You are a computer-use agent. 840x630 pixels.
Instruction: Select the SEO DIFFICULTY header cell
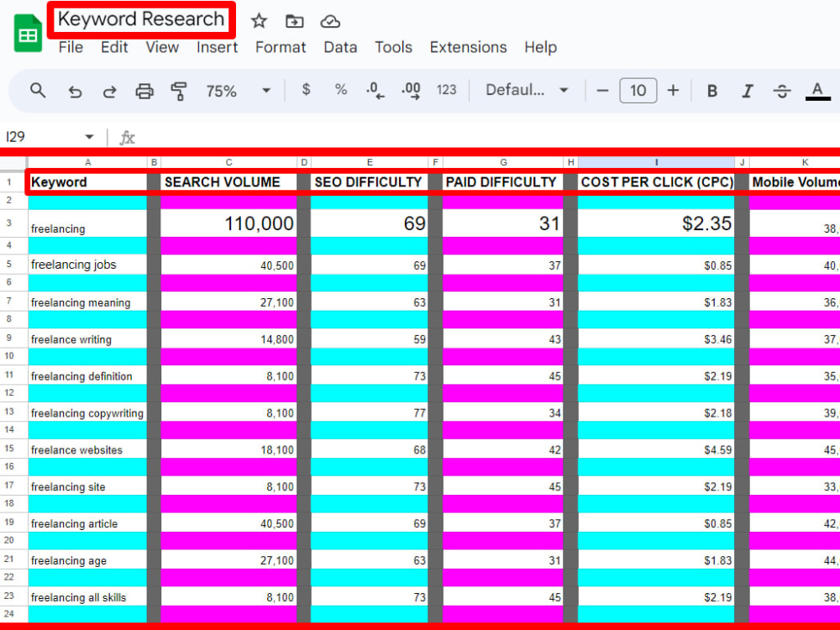click(370, 182)
